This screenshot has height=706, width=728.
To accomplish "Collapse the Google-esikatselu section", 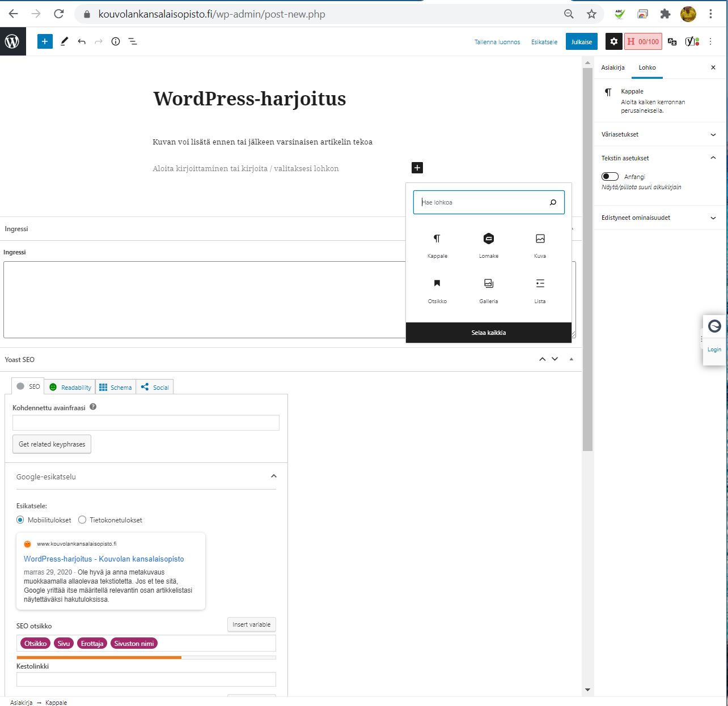I will tap(273, 477).
